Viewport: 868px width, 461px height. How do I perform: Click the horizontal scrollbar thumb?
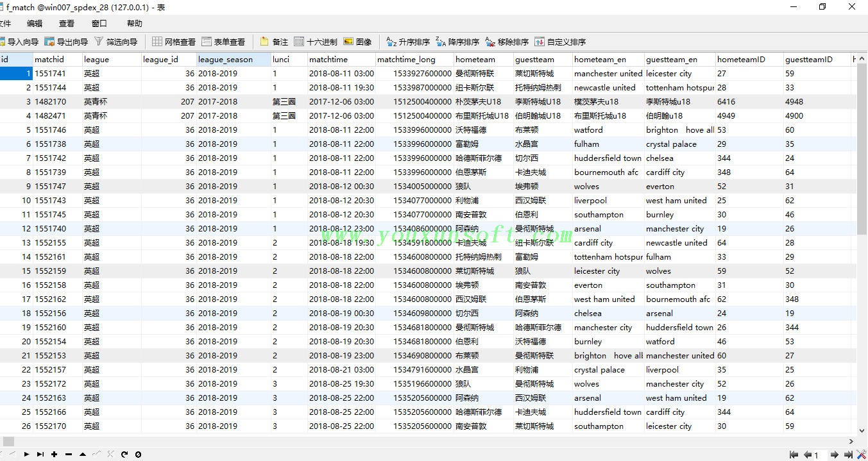(8, 441)
